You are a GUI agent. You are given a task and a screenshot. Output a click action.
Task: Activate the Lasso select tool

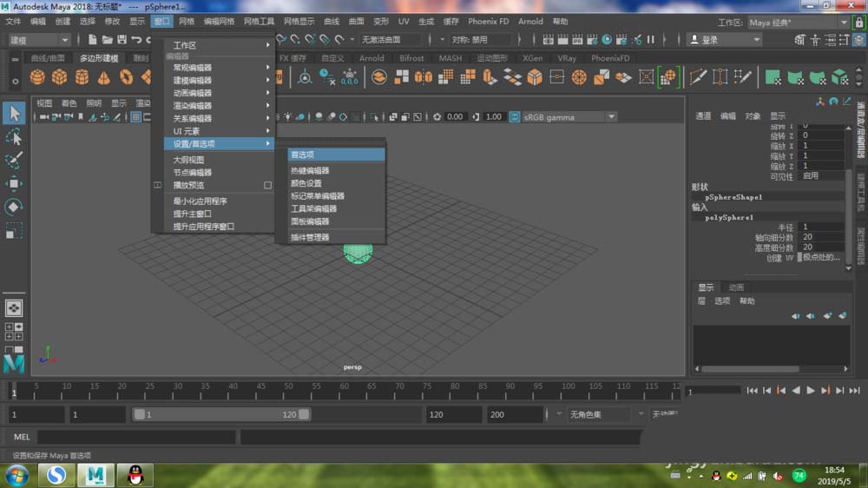pos(14,137)
